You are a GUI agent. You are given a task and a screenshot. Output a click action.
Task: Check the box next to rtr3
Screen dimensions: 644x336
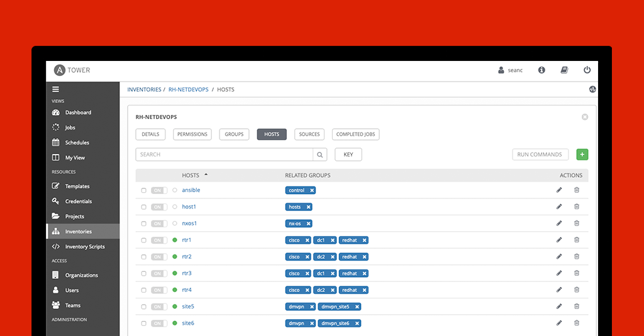pyautogui.click(x=144, y=274)
